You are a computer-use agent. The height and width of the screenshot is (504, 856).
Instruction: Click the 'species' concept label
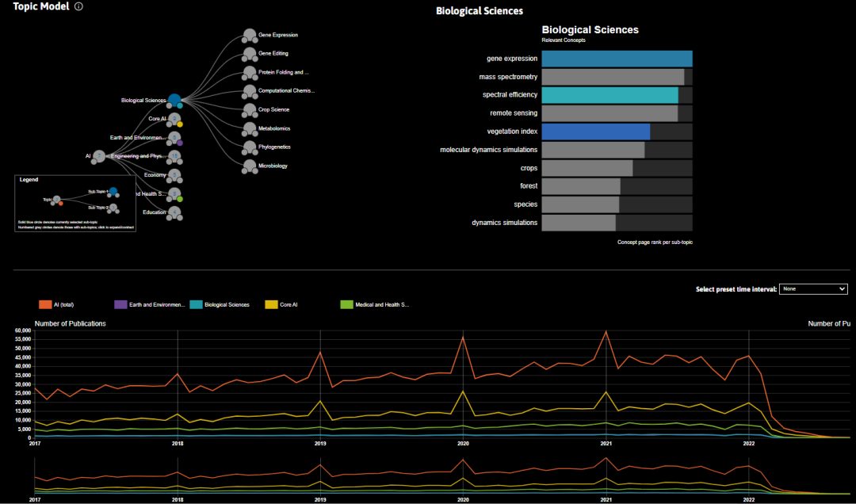pyautogui.click(x=526, y=204)
